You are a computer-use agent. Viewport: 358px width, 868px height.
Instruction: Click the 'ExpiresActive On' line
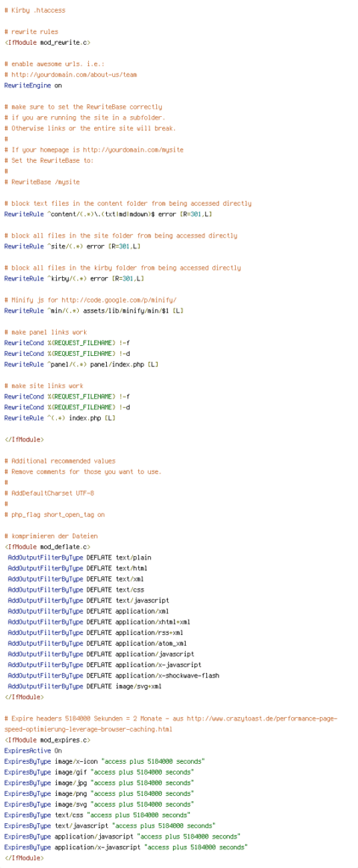(33, 751)
